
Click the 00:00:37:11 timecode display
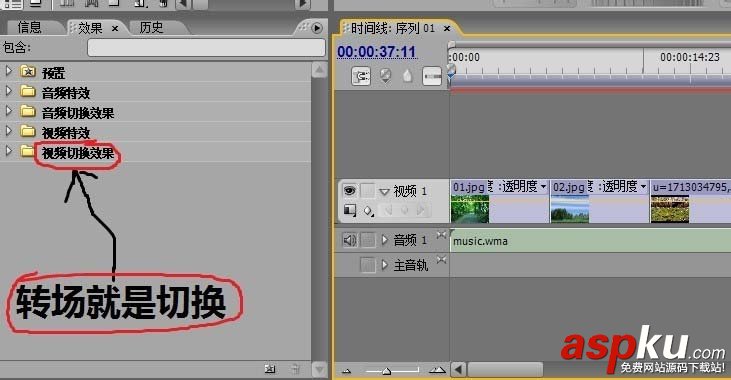(x=377, y=52)
